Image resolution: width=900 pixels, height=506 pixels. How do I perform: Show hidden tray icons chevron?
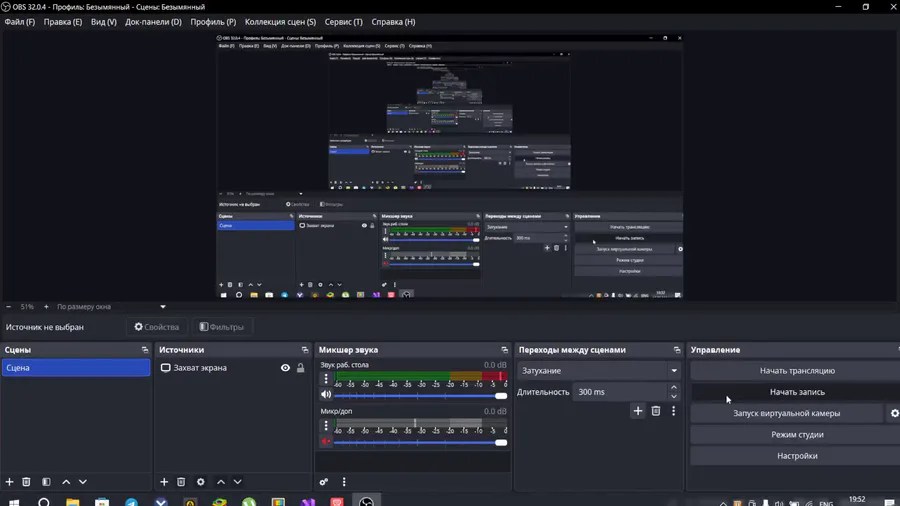(723, 503)
